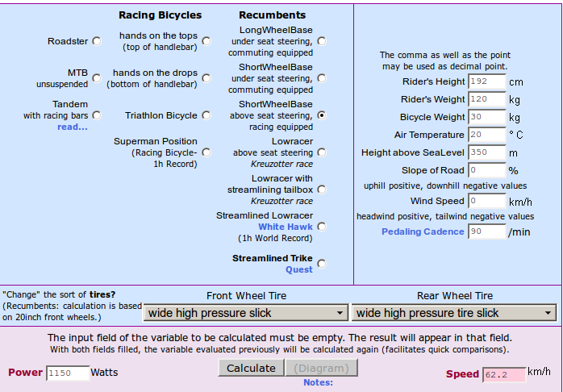Screen dimensions: 563x392
Task: Choose Lowracer with streamlining tailbox
Action: pos(322,190)
